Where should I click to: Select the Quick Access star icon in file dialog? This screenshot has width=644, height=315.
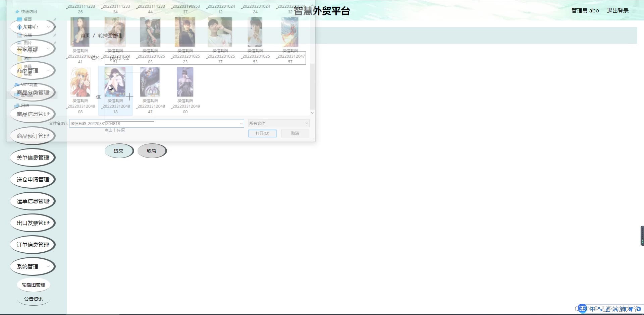pos(17,12)
